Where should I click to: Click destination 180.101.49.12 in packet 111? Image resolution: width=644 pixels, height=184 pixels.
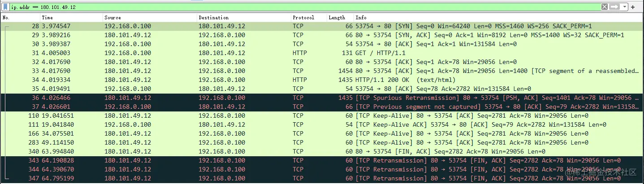222,125
